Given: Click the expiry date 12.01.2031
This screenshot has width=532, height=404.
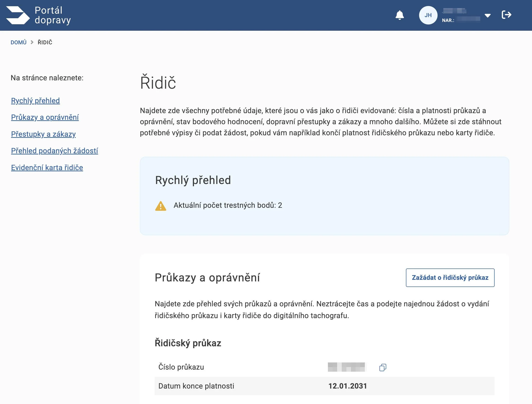Looking at the screenshot, I should [x=348, y=386].
